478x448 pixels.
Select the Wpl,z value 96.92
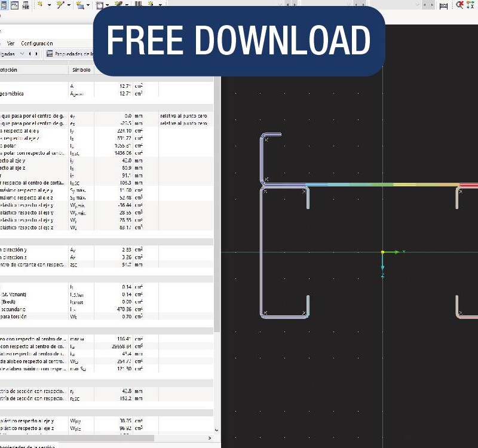click(125, 428)
